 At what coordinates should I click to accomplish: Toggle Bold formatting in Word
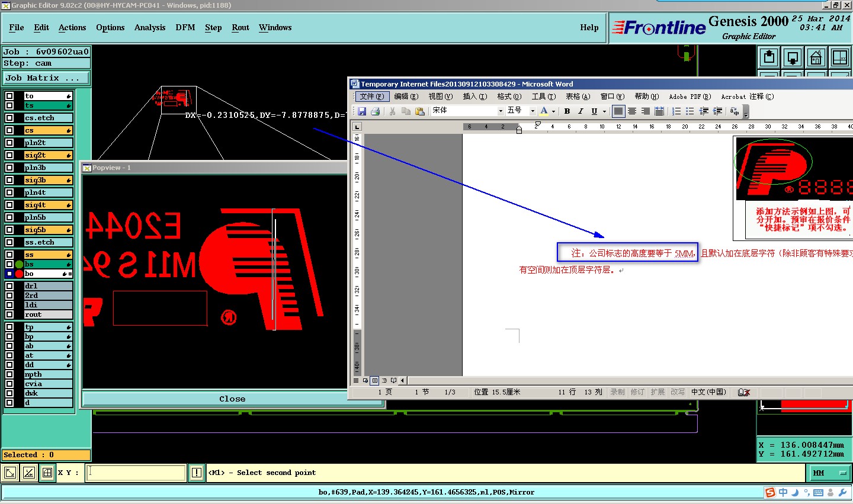[x=567, y=111]
